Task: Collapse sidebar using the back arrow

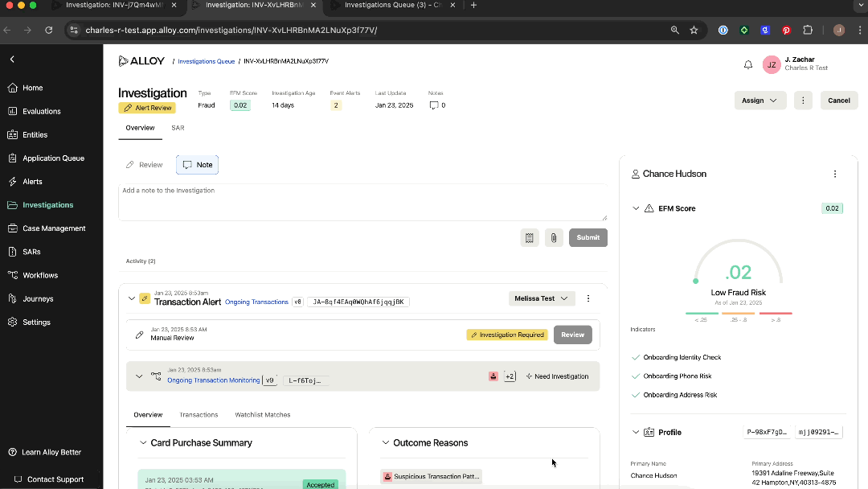Action: tap(12, 60)
